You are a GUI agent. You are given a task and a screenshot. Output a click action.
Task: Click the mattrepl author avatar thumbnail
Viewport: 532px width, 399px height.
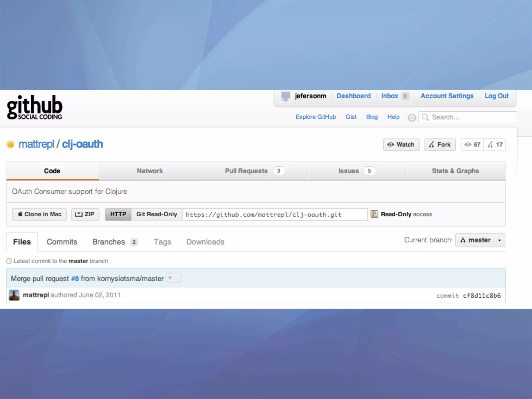pyautogui.click(x=14, y=295)
